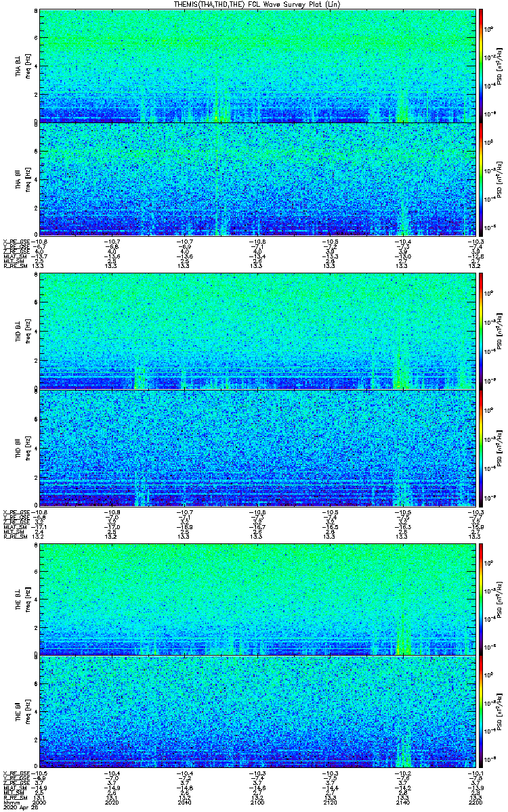Click the PSD units label beside THA B∥ color bar
508x812 pixels.
pyautogui.click(x=500, y=179)
